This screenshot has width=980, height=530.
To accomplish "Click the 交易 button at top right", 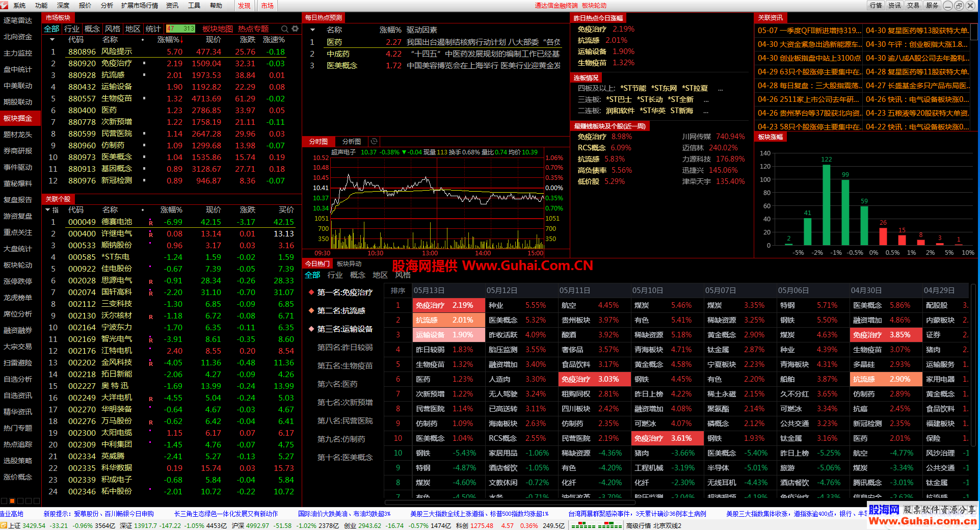I will [913, 5].
